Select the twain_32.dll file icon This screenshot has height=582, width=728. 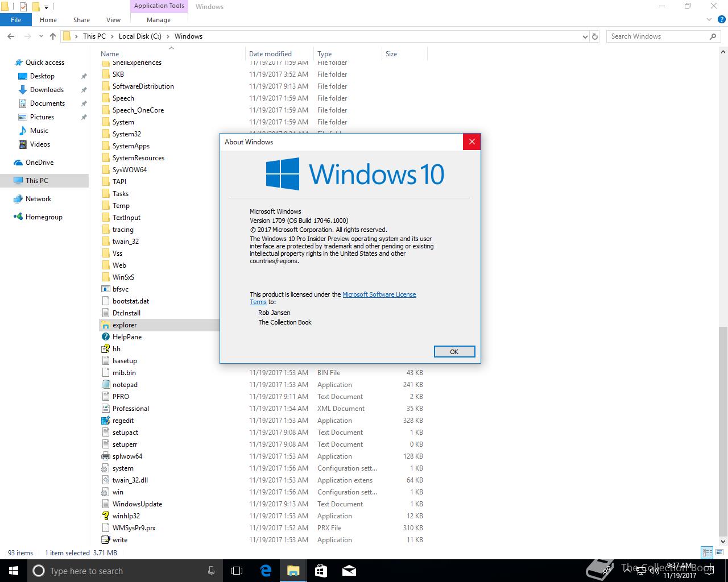point(105,480)
